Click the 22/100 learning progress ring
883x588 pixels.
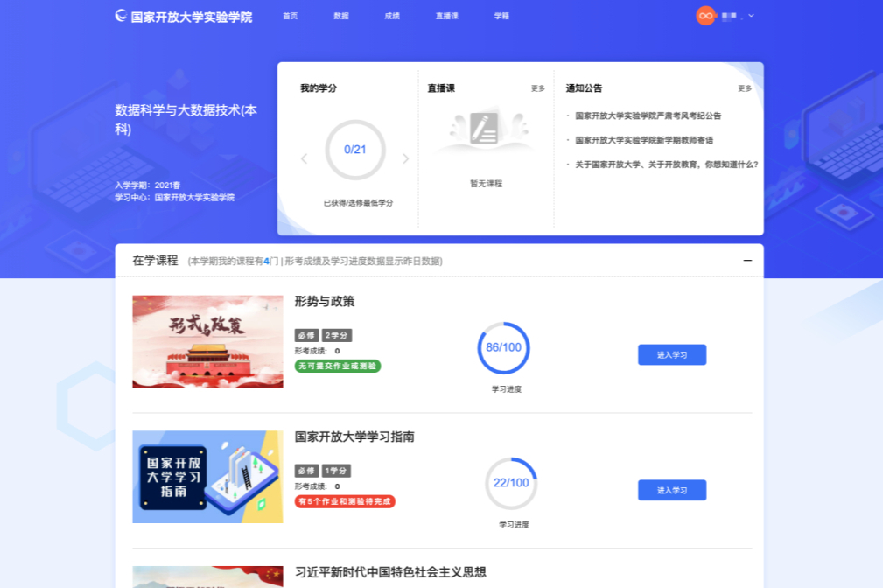pos(511,483)
